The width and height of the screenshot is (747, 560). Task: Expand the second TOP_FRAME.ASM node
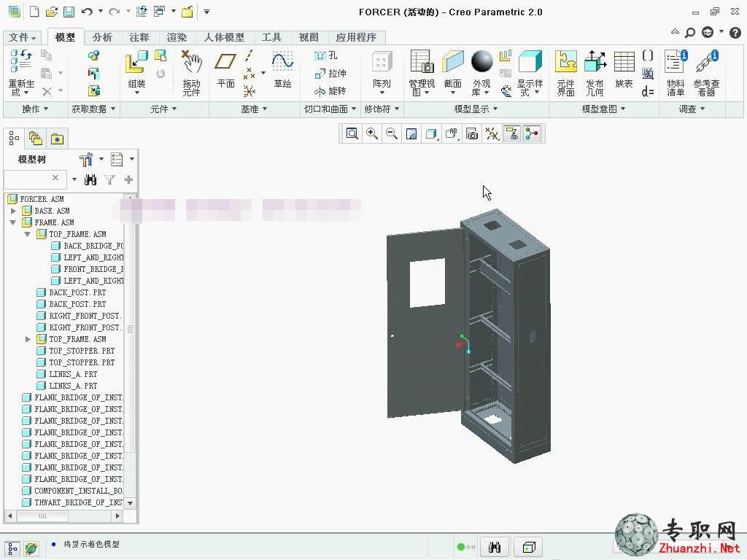[x=28, y=339]
